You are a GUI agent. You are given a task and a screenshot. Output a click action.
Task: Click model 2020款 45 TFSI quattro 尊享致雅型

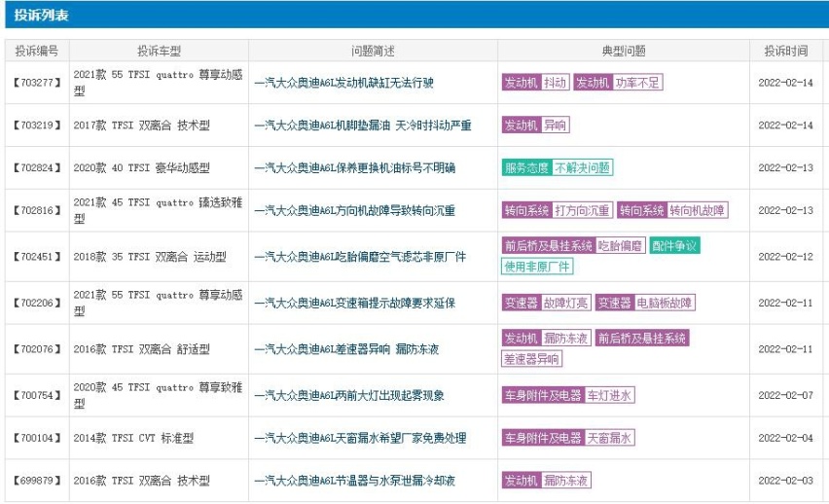158,396
